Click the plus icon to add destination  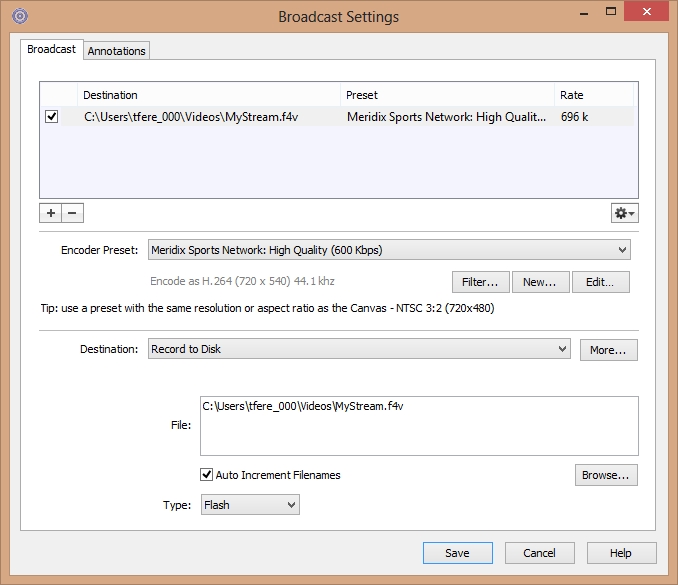[x=51, y=213]
